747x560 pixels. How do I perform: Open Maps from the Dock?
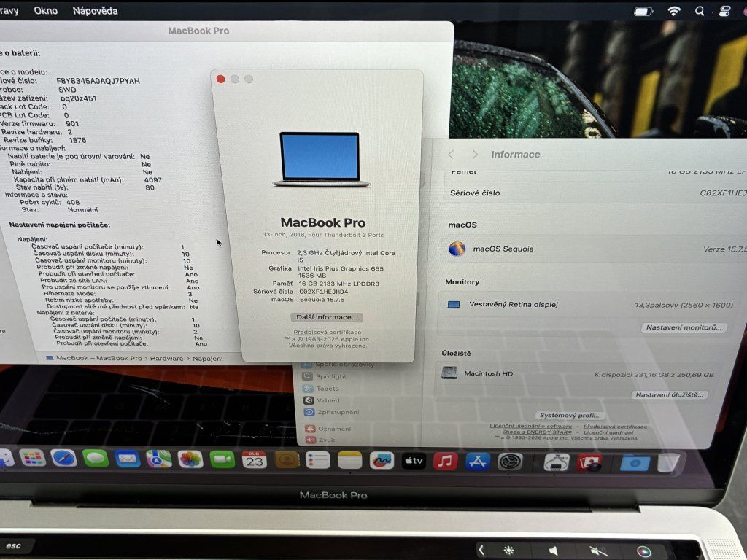point(158,459)
